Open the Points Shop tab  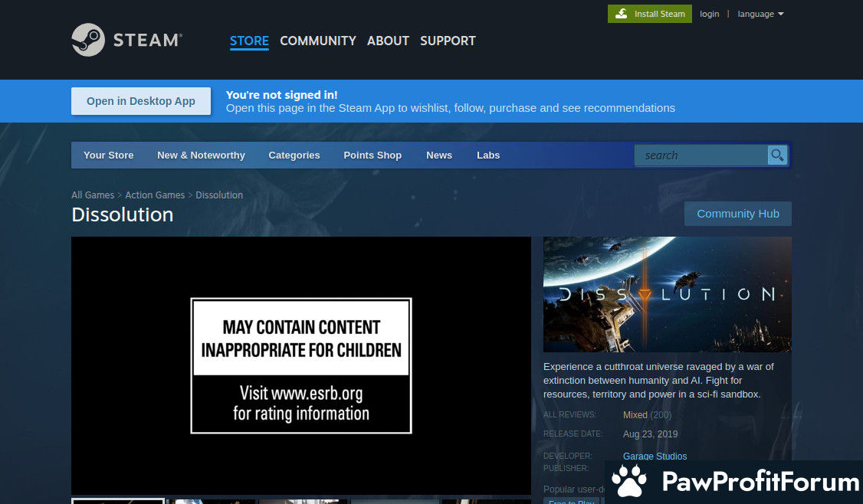372,155
